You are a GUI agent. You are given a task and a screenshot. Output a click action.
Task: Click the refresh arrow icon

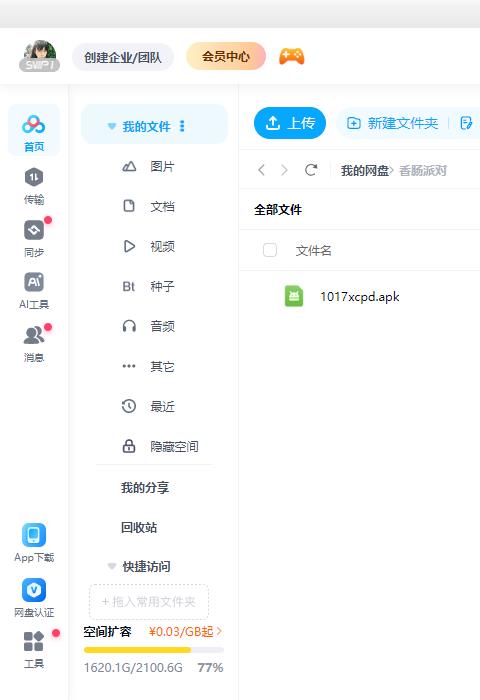[x=311, y=170]
